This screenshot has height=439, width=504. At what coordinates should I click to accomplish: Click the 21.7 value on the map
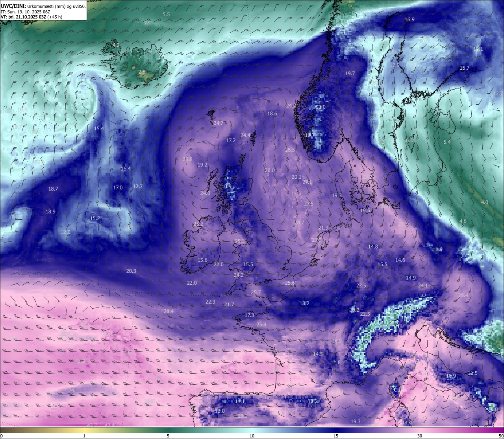(x=229, y=304)
